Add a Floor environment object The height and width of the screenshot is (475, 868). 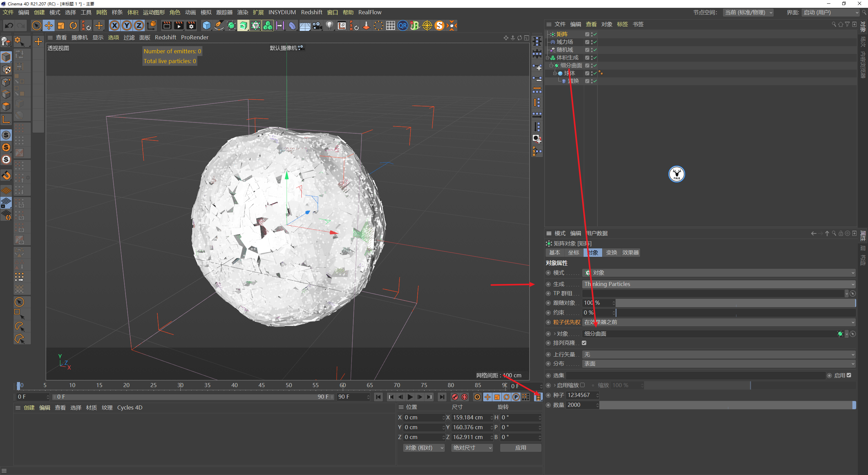305,25
